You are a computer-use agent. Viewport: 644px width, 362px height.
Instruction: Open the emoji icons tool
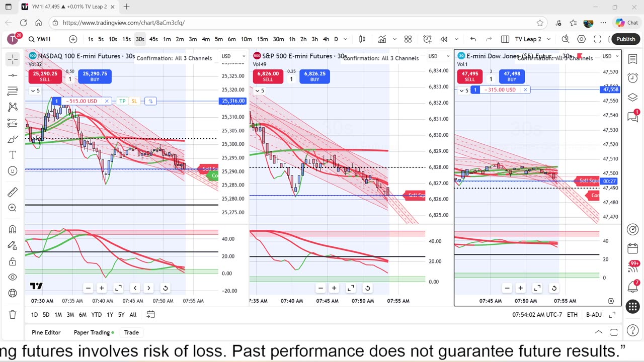click(13, 171)
